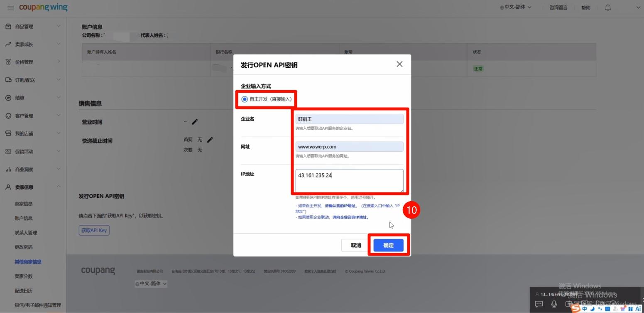Image resolution: width=644 pixels, height=313 pixels.
Task: Click the notification bell icon
Action: point(608,7)
